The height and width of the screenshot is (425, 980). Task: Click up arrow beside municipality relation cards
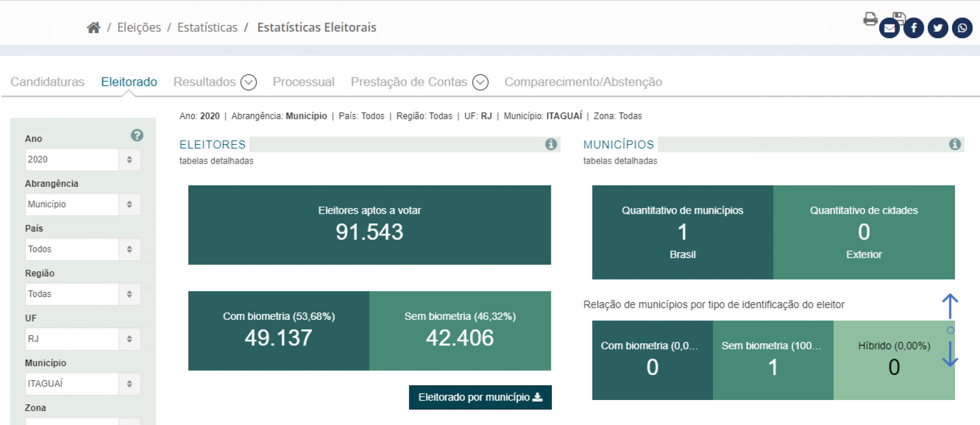(950, 306)
